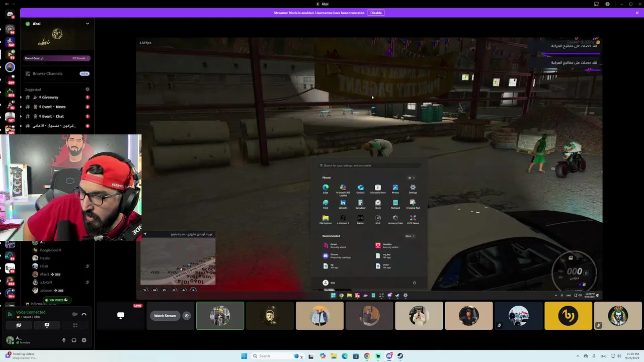Toggle camera in the voice panel

coord(19,325)
